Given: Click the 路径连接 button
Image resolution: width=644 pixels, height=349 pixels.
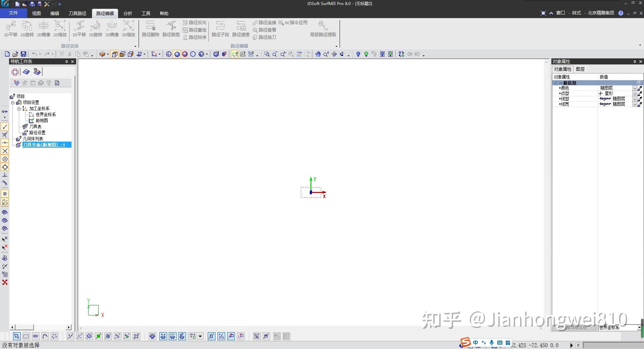Looking at the screenshot, I should click(264, 22).
